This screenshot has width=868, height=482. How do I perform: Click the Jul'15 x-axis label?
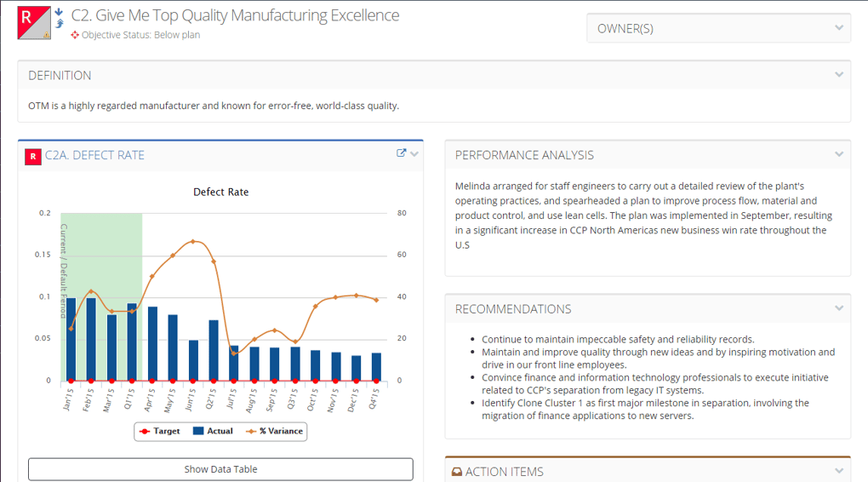click(x=232, y=399)
